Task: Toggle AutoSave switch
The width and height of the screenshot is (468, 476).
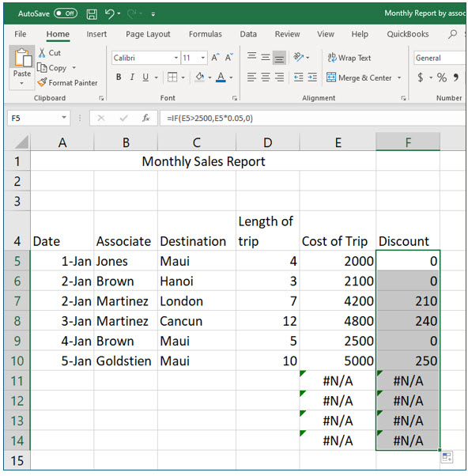Action: coord(66,13)
